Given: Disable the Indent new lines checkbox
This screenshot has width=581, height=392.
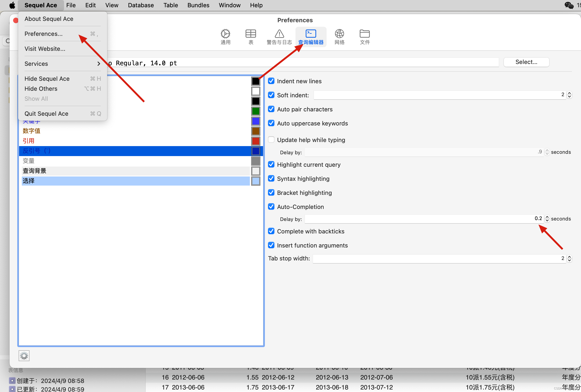Looking at the screenshot, I should tap(271, 81).
